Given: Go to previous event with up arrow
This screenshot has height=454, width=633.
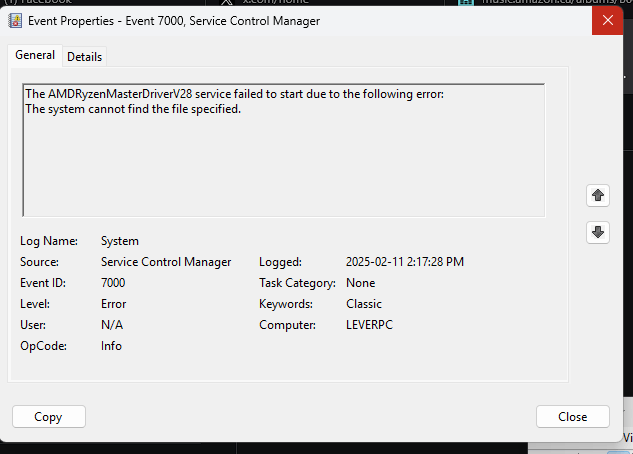Looking at the screenshot, I should (598, 196).
